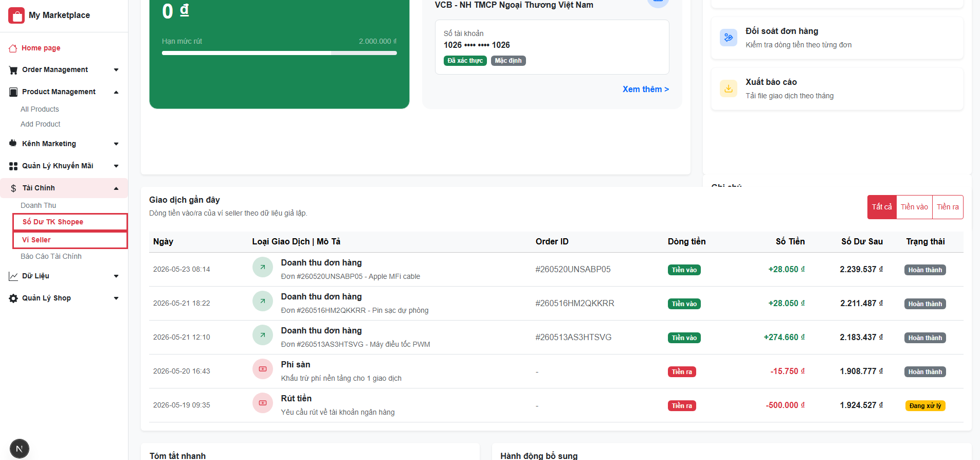Click the income arrow icon for Pin sạc dự phòng
This screenshot has width=980, height=460.
(x=263, y=301)
